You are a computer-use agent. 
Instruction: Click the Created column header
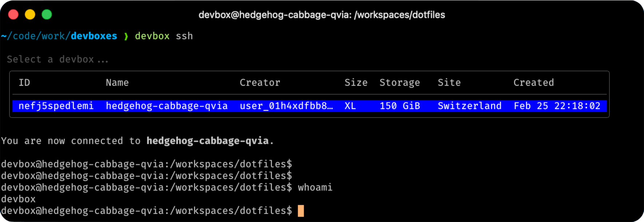[533, 83]
